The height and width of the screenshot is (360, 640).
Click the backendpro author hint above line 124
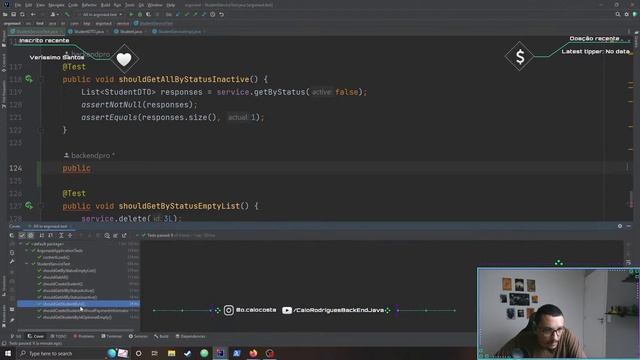click(89, 156)
